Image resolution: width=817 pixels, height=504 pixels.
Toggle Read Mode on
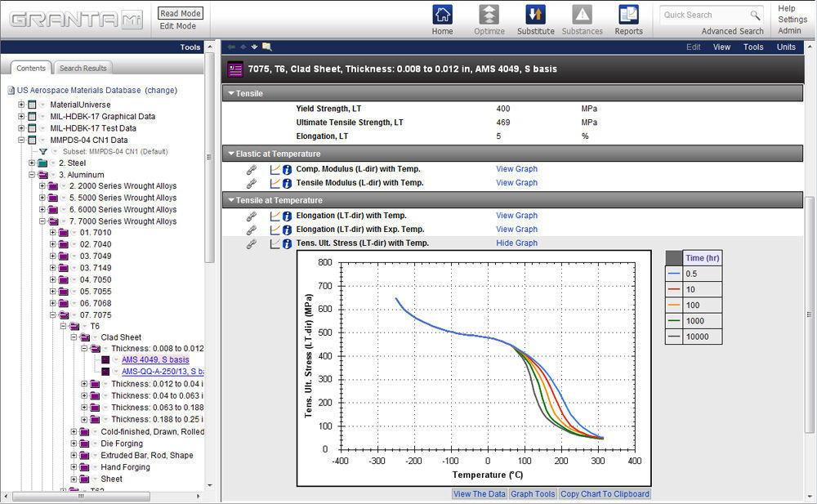[x=180, y=13]
